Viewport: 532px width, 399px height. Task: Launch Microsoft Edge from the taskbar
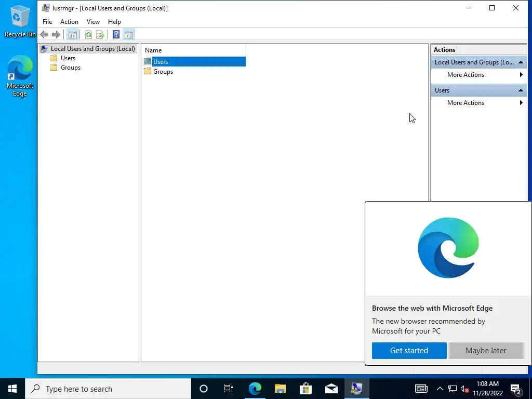tap(255, 389)
